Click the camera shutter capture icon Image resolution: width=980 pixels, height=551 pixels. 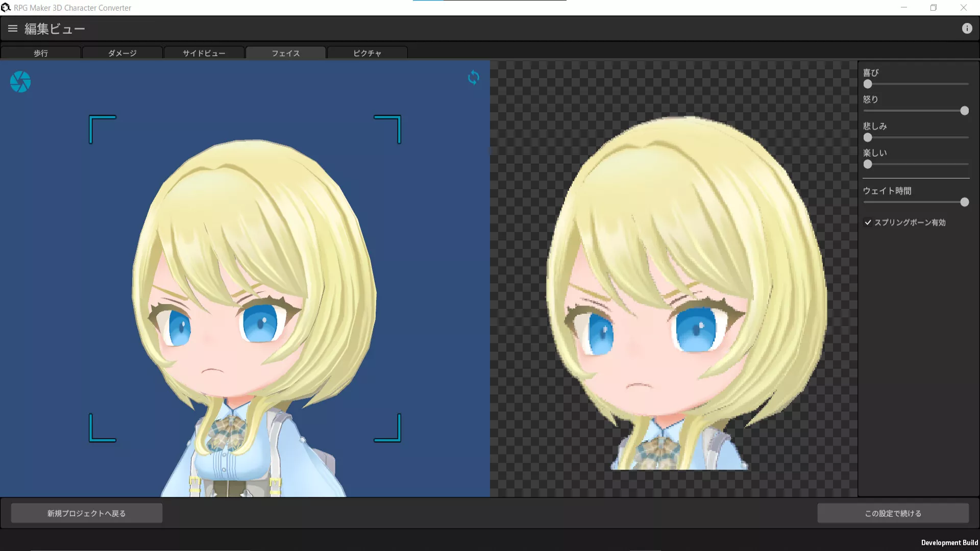pyautogui.click(x=20, y=82)
